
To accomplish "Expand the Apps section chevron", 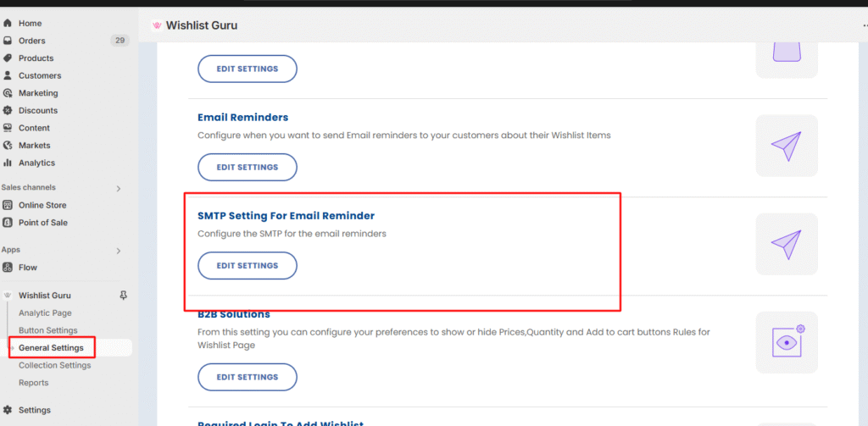I will click(118, 251).
